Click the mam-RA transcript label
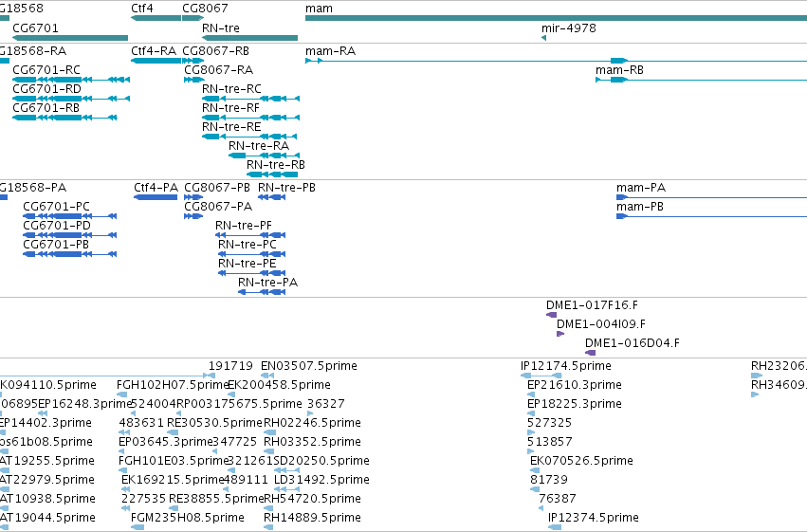 tap(330, 51)
